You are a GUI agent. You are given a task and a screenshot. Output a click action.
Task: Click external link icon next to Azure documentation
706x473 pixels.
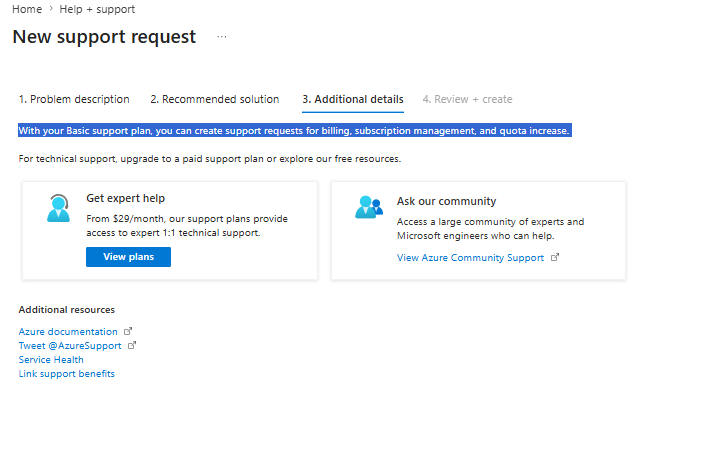[x=128, y=331]
